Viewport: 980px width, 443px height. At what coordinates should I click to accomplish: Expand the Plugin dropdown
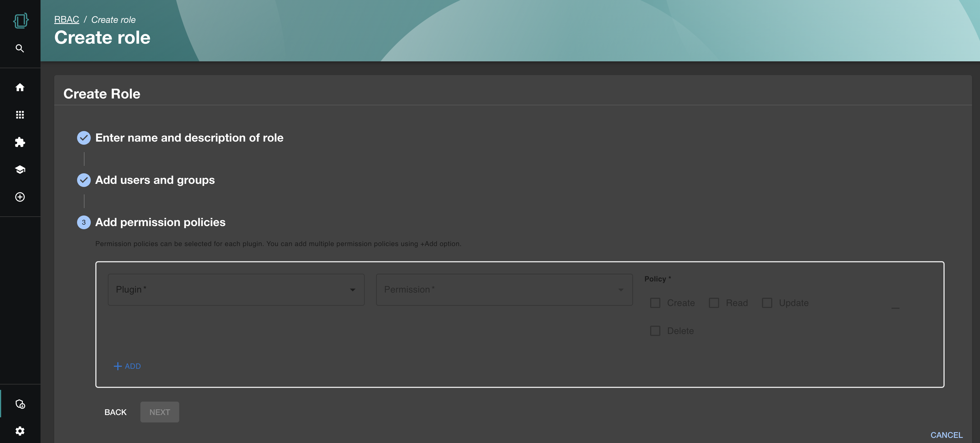pos(236,290)
